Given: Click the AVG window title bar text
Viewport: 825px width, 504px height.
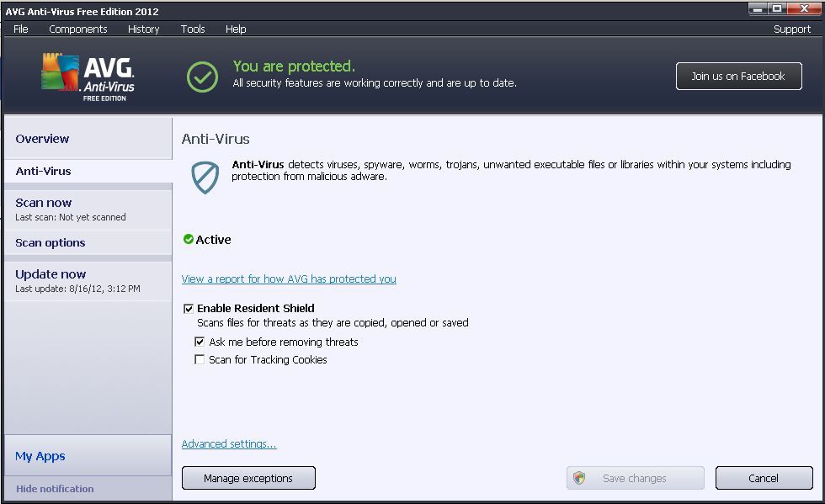Looking at the screenshot, I should [x=82, y=12].
